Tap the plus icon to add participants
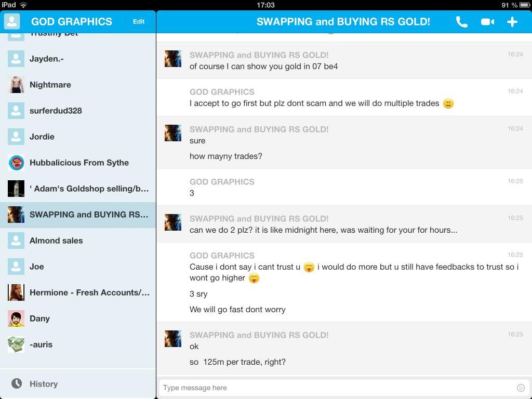This screenshot has width=532, height=399. click(x=512, y=22)
